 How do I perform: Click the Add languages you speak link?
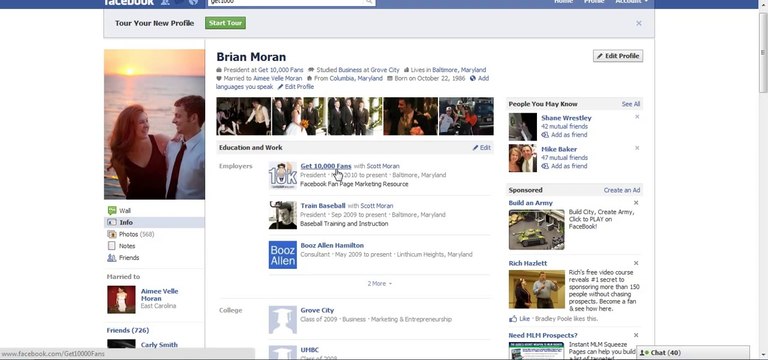tap(352, 82)
